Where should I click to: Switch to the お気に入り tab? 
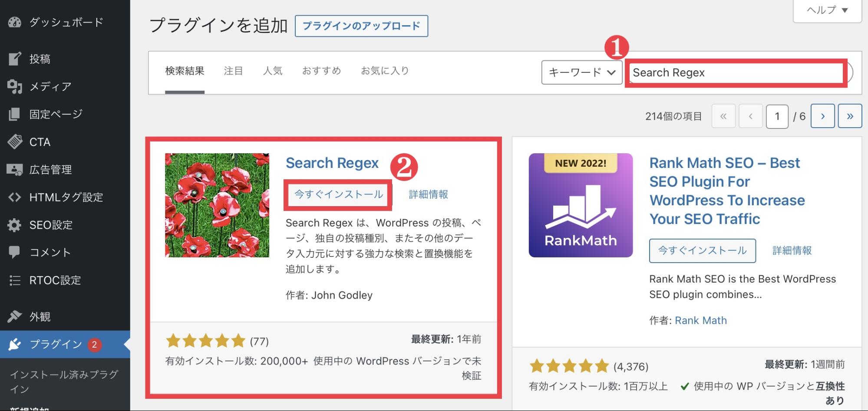tap(385, 71)
